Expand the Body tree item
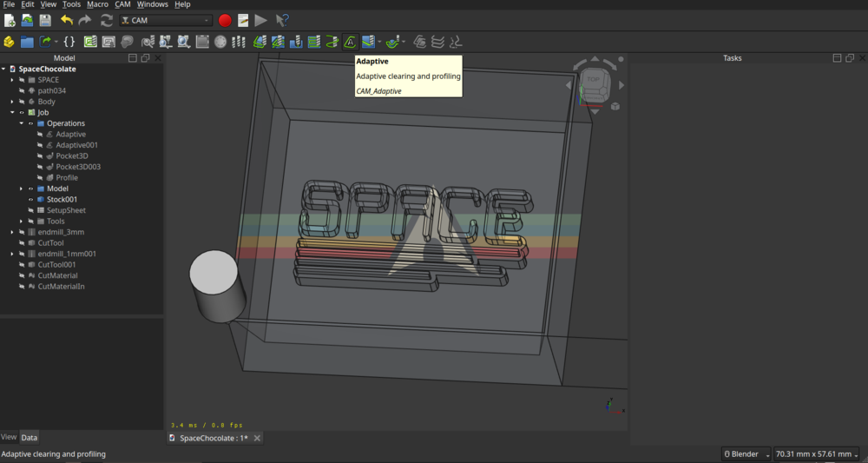This screenshot has height=463, width=868. point(12,102)
